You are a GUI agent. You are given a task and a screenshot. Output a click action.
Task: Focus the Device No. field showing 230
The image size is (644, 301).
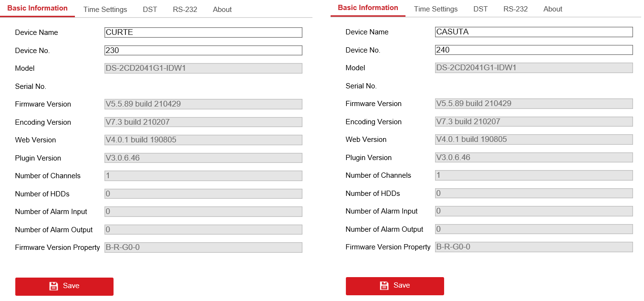pyautogui.click(x=203, y=51)
